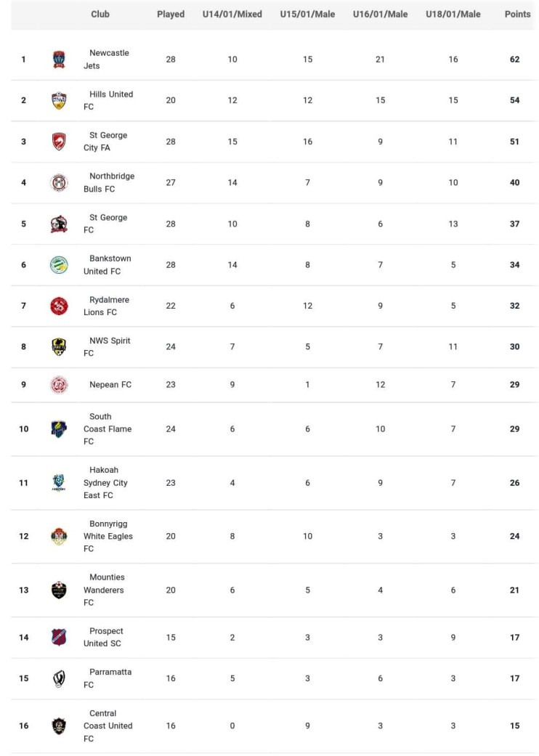
Task: Open the Nepean FC club badge
Action: pyautogui.click(x=59, y=385)
